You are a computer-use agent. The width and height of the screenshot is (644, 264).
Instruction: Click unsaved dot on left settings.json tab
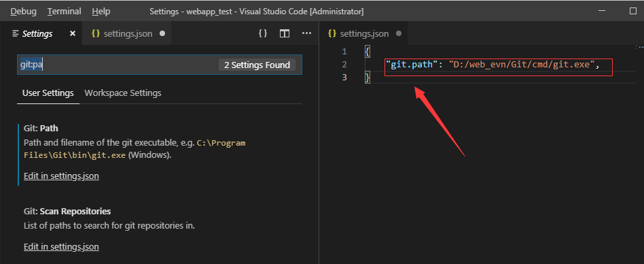[162, 33]
